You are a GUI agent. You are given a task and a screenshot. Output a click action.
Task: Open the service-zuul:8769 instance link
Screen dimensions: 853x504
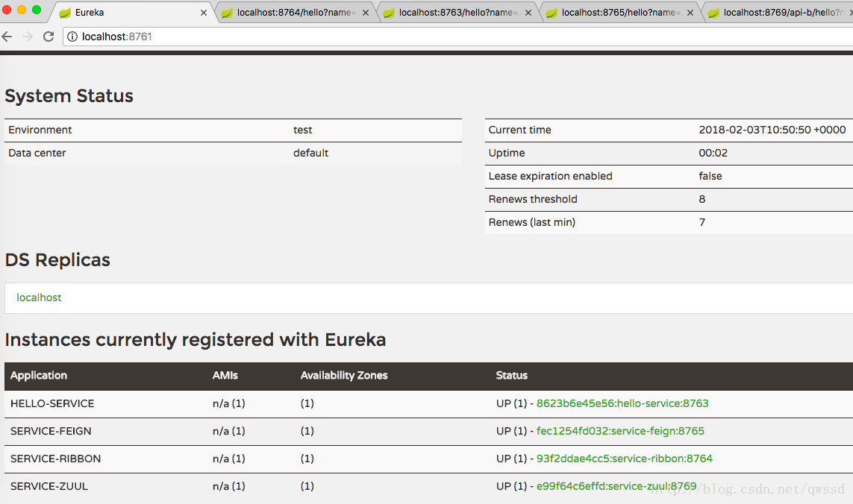[616, 486]
